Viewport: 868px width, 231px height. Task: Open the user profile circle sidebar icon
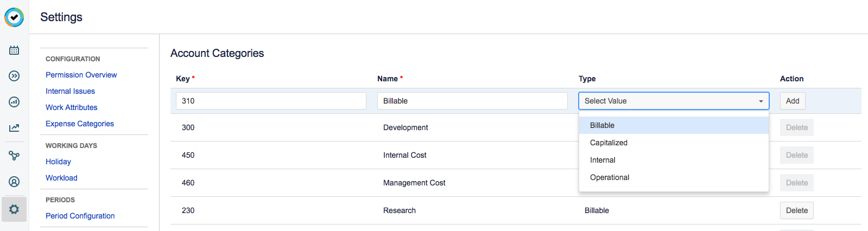pyautogui.click(x=14, y=182)
